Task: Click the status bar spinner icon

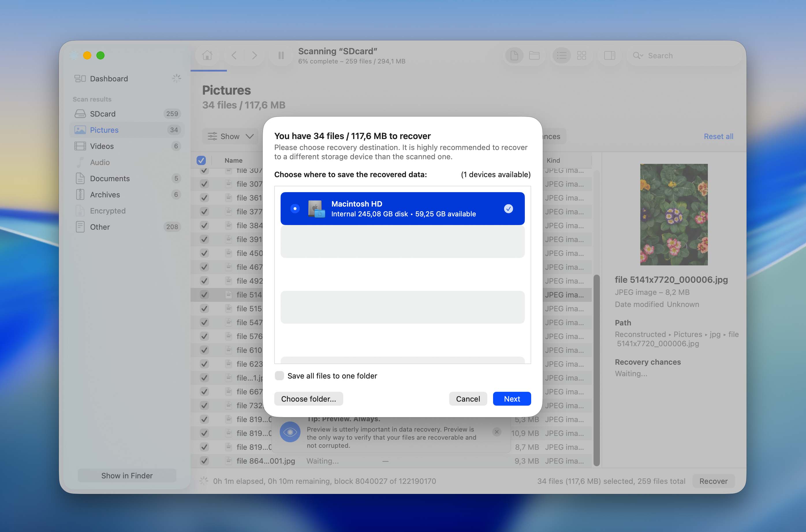Action: click(x=204, y=481)
